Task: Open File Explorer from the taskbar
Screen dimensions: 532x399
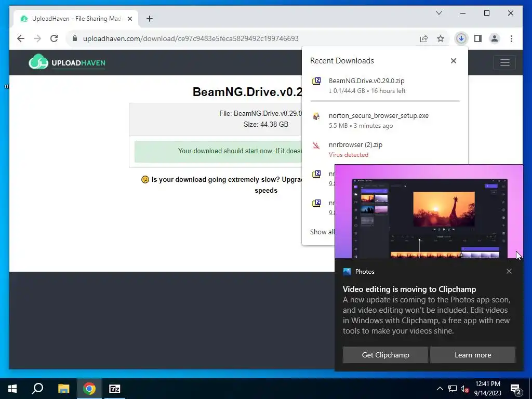Action: coord(63,389)
